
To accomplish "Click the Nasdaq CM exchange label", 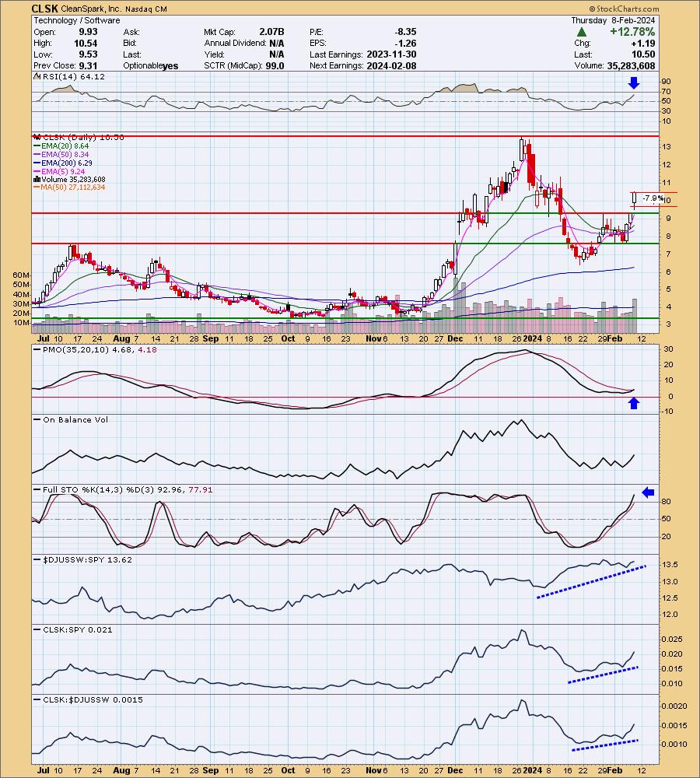I will click(x=146, y=9).
